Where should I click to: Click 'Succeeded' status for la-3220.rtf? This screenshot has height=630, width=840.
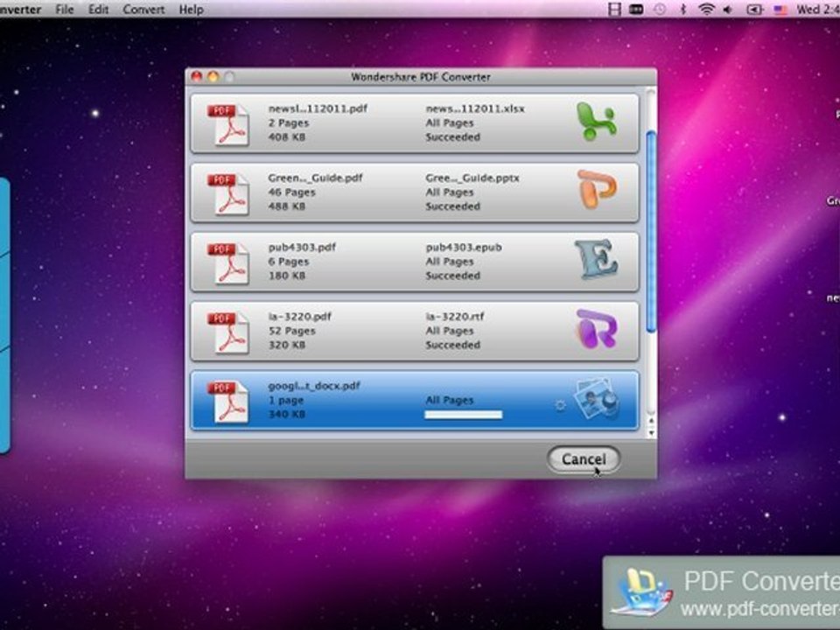pos(452,345)
